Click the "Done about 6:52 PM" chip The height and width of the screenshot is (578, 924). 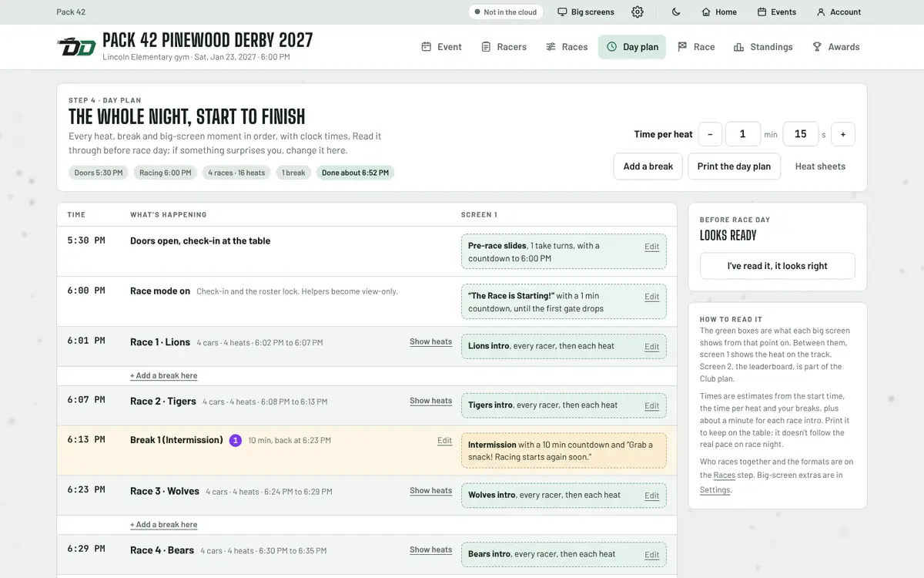(355, 173)
